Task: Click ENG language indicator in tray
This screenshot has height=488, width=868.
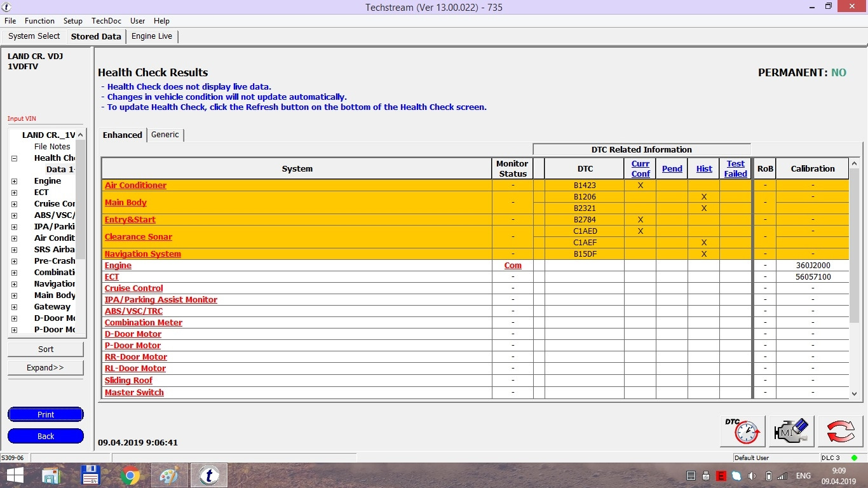Action: coord(803,476)
